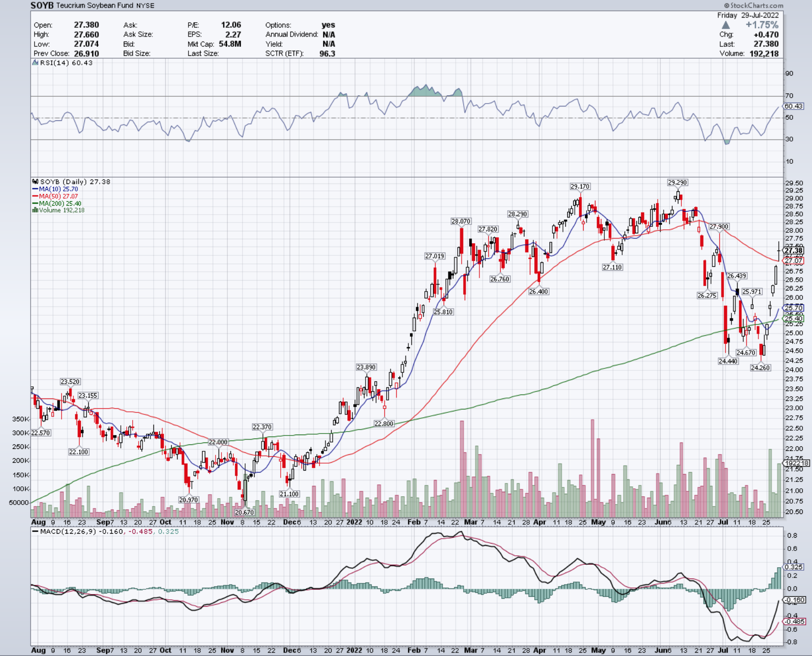Click the 29.290 peak price label

pyautogui.click(x=677, y=182)
